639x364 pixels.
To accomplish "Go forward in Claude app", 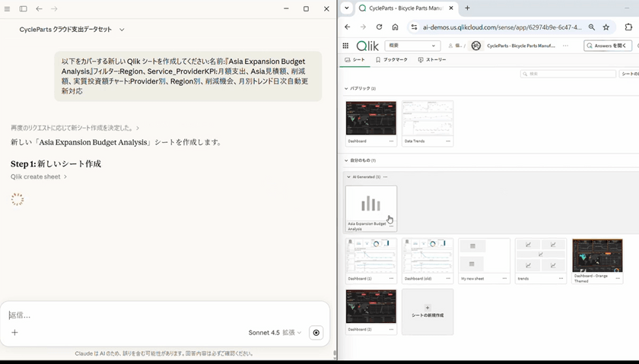I will [x=54, y=8].
